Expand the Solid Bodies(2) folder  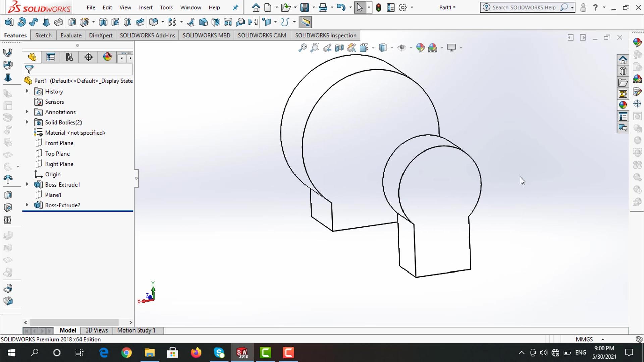[x=27, y=122]
